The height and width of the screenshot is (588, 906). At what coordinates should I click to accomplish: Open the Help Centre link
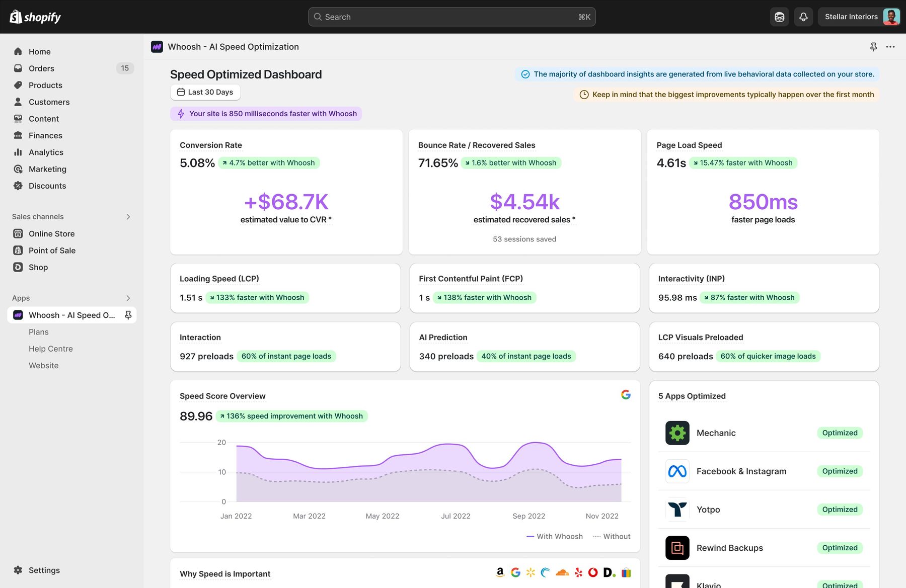click(x=50, y=348)
